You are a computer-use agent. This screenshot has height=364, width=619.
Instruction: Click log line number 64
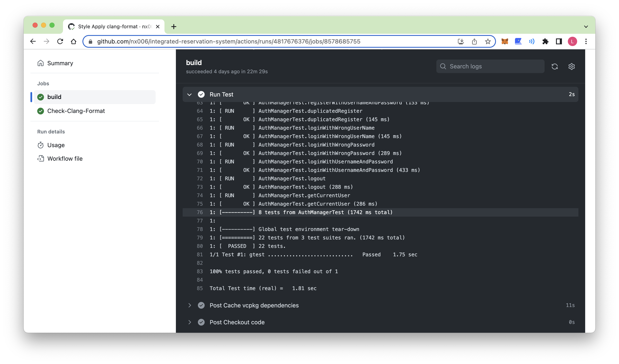pos(200,111)
